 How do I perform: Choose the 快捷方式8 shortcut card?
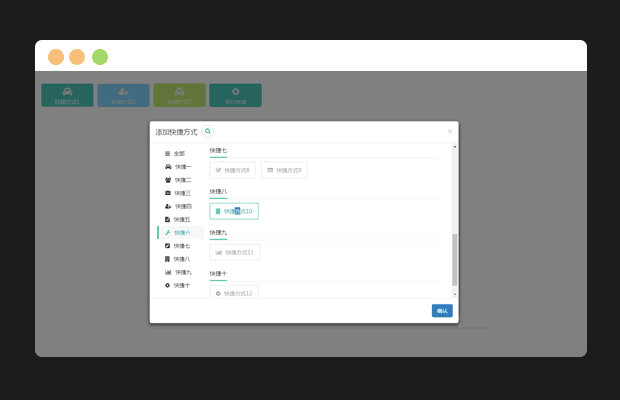pos(232,170)
